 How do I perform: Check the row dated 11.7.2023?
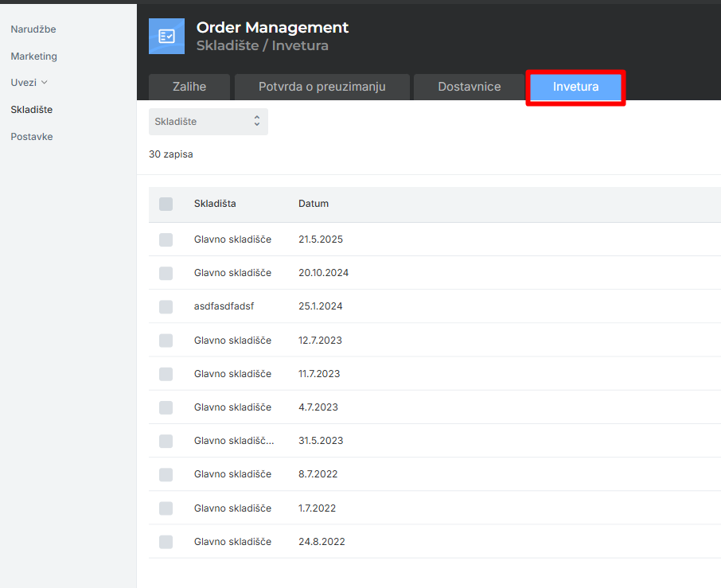(166, 374)
